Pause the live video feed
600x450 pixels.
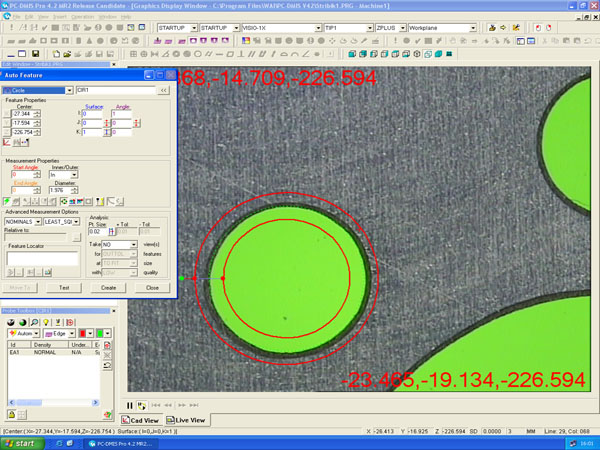(130, 405)
